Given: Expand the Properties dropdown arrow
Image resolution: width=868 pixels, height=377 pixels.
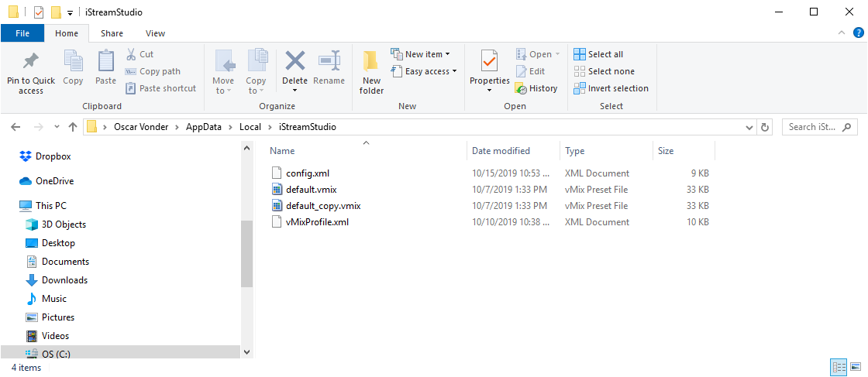Looking at the screenshot, I should coord(489,91).
